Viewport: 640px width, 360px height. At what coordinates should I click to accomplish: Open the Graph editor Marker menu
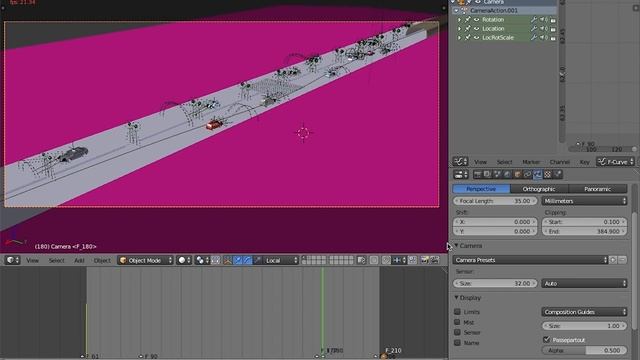[x=531, y=162]
